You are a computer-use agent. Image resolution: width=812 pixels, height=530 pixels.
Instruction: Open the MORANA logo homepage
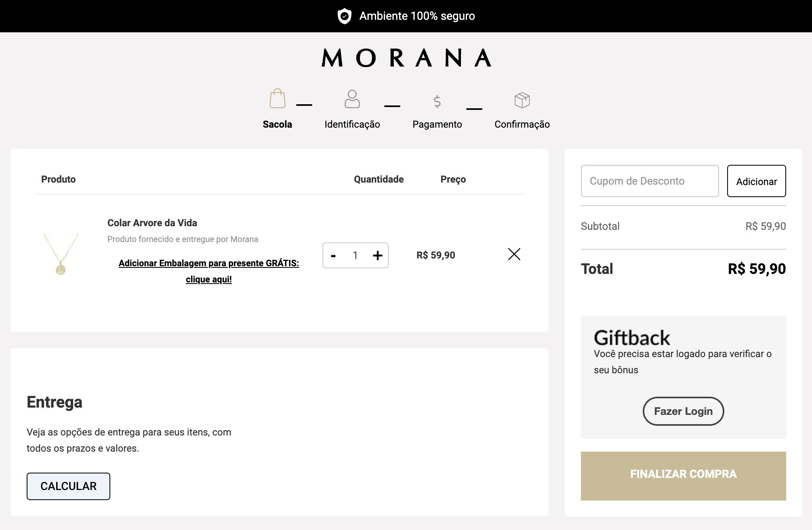click(406, 58)
